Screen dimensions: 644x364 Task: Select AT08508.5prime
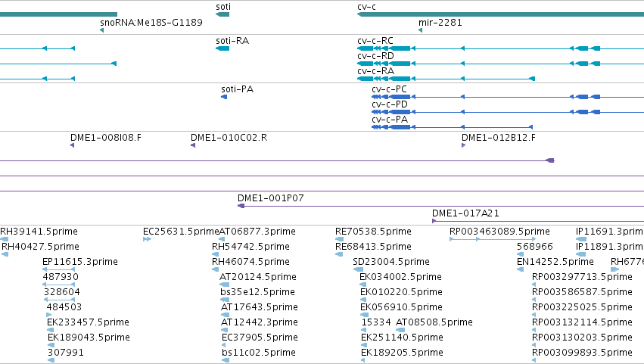coord(434,322)
